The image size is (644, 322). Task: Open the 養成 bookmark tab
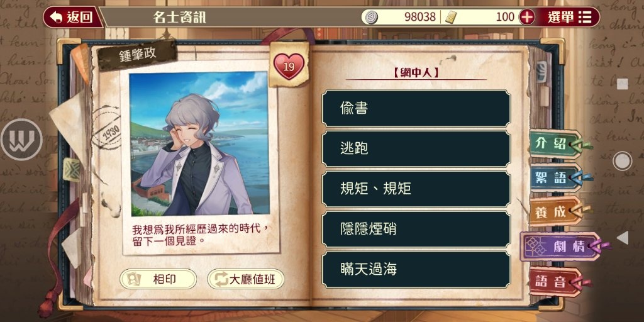pyautogui.click(x=557, y=212)
